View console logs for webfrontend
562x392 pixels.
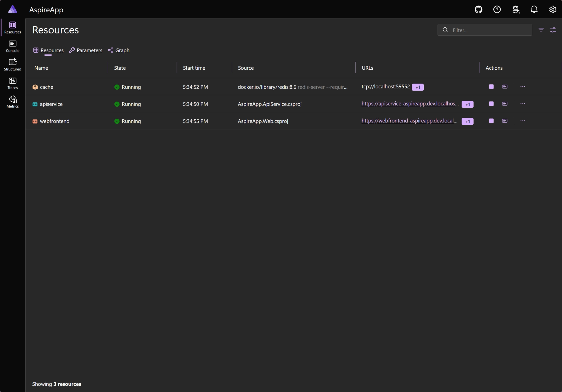coord(505,121)
